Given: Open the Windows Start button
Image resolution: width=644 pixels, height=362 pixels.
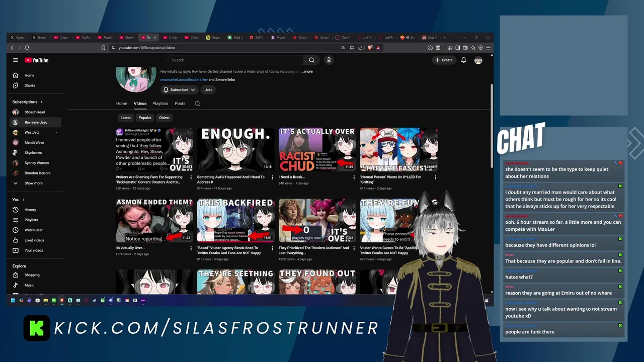Looking at the screenshot, I should click(13, 300).
